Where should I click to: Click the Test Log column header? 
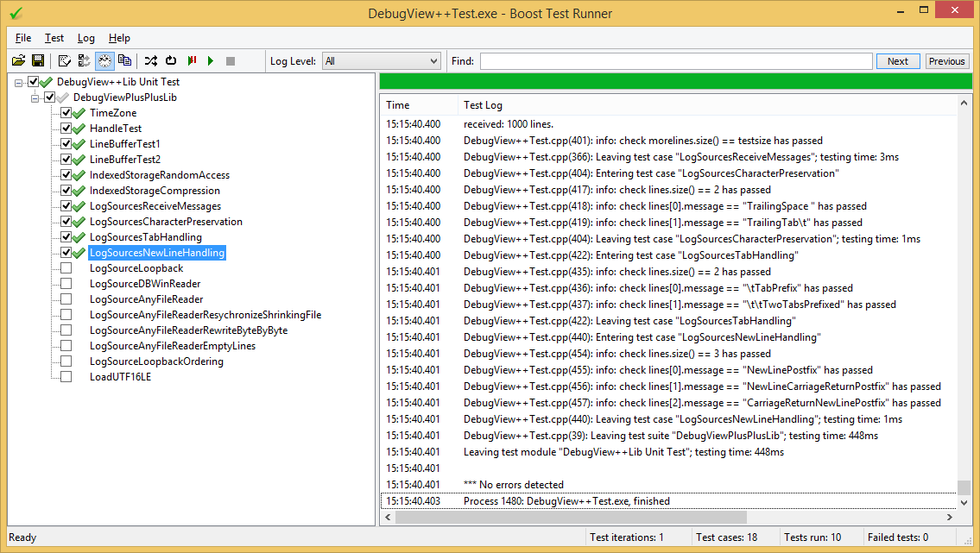(x=707, y=105)
